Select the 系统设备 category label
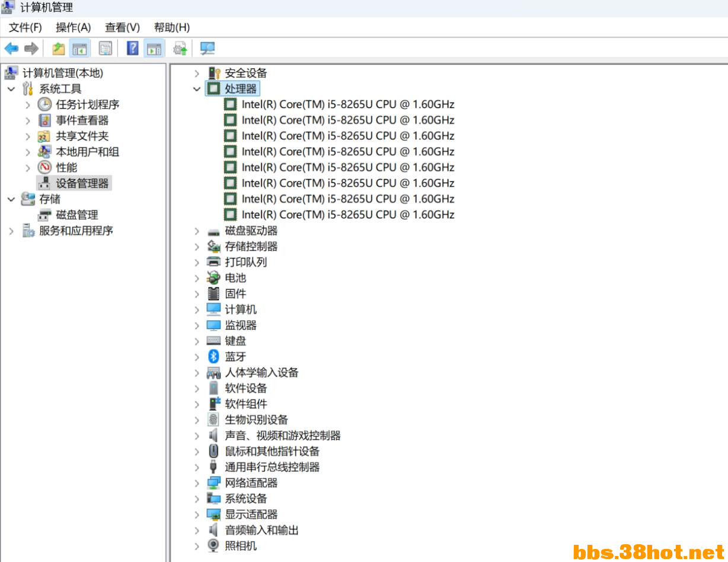This screenshot has height=562, width=728. click(x=246, y=499)
